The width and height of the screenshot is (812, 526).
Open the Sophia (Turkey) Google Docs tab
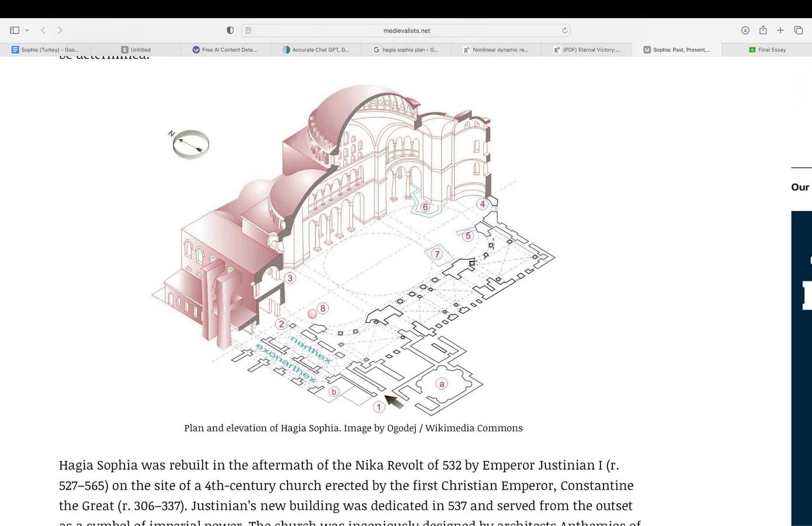(45, 50)
